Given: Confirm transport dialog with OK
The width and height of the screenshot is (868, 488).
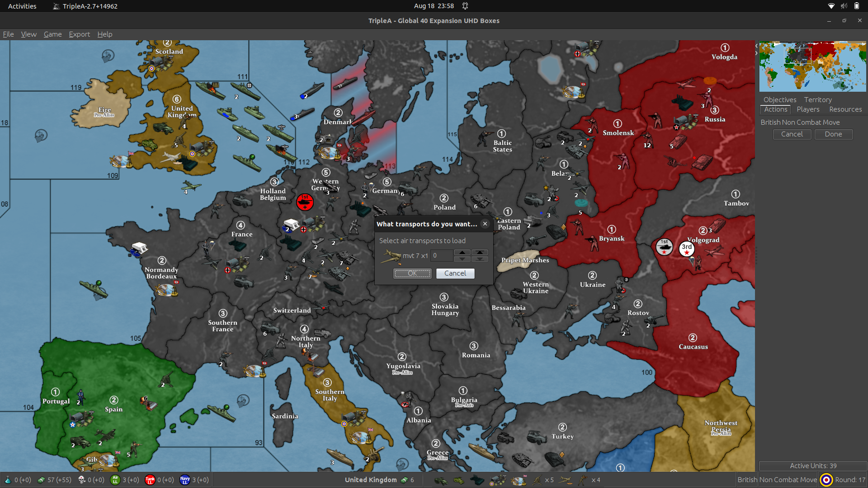Looking at the screenshot, I should pyautogui.click(x=412, y=273).
